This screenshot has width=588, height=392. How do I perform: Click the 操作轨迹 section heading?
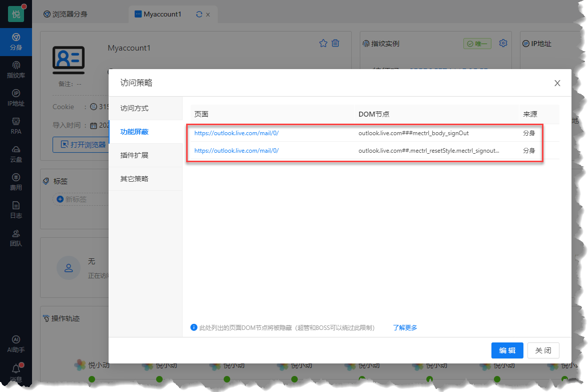[x=62, y=318]
